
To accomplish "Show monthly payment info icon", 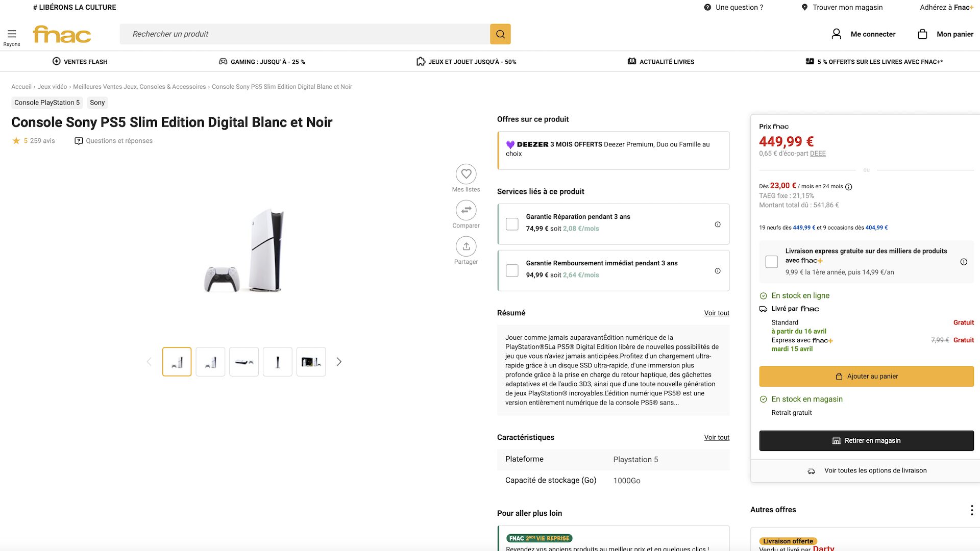I will (x=849, y=187).
